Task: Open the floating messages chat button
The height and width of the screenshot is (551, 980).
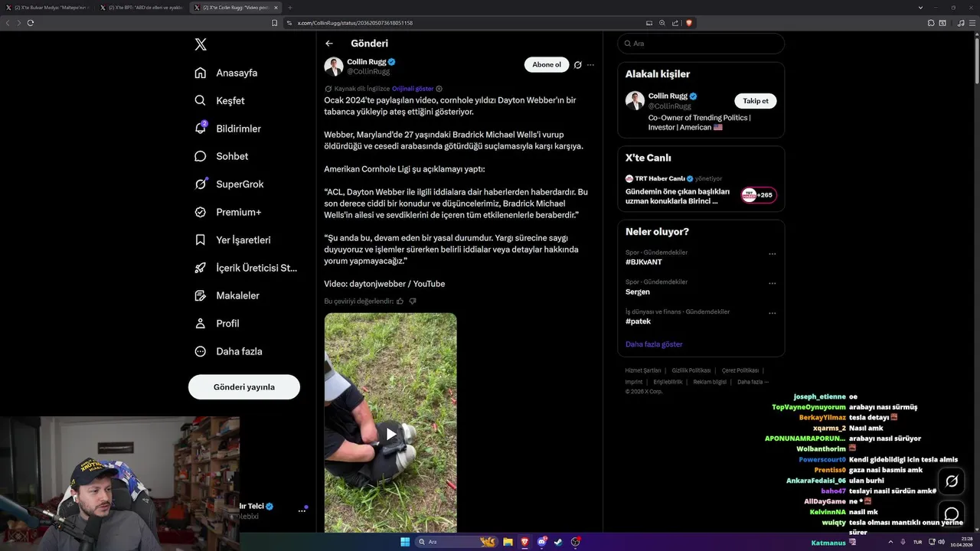Action: point(952,514)
